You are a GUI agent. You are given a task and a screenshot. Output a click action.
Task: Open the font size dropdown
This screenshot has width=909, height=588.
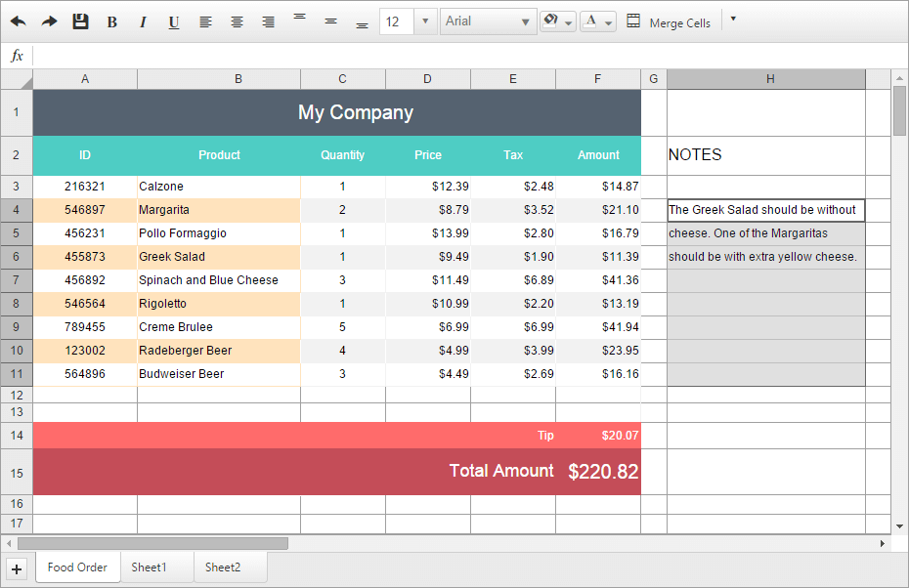click(x=424, y=21)
